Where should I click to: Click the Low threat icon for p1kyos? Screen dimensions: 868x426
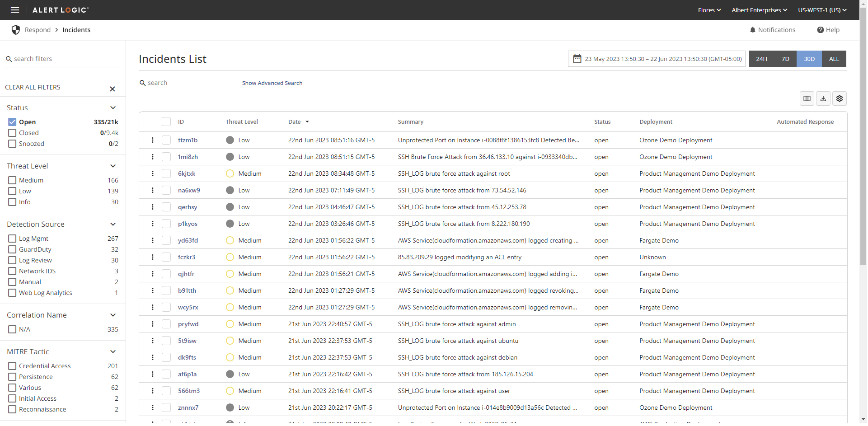point(230,224)
